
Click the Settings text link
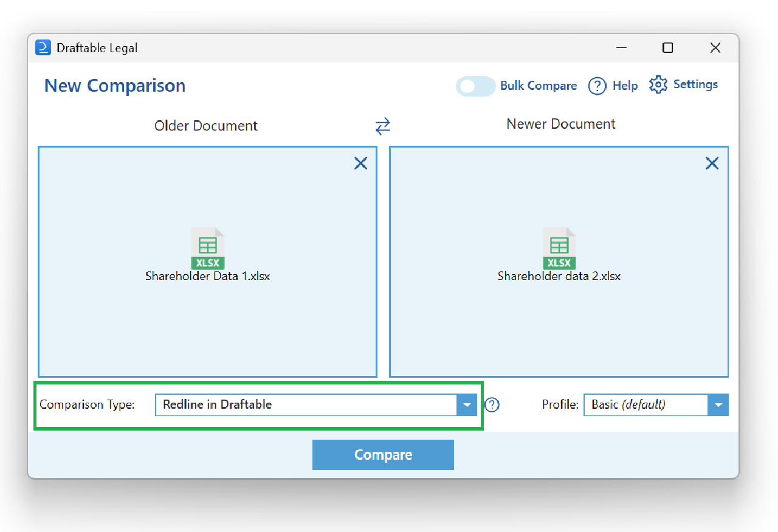tap(695, 84)
